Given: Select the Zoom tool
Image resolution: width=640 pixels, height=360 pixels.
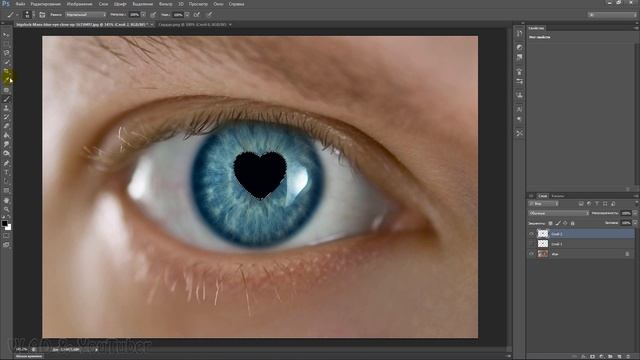Looking at the screenshot, I should [x=6, y=209].
